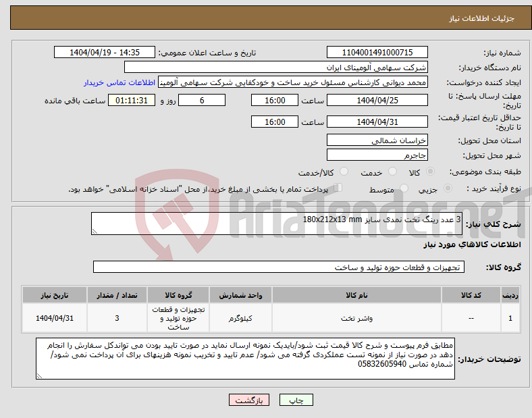Click the goods group cell in table row
Viewport: 532px width, 418px height.
[x=178, y=318]
